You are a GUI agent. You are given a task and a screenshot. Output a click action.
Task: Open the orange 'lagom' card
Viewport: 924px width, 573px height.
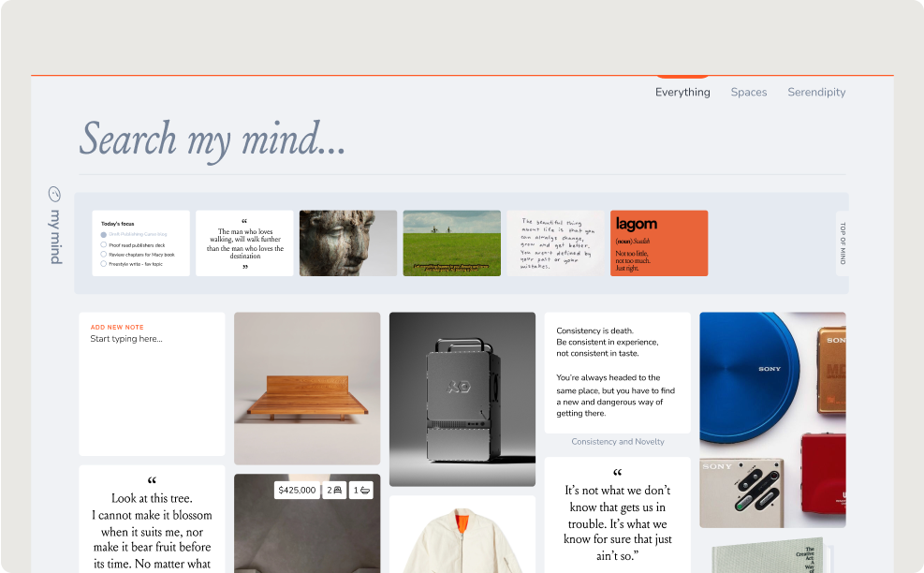tap(659, 242)
